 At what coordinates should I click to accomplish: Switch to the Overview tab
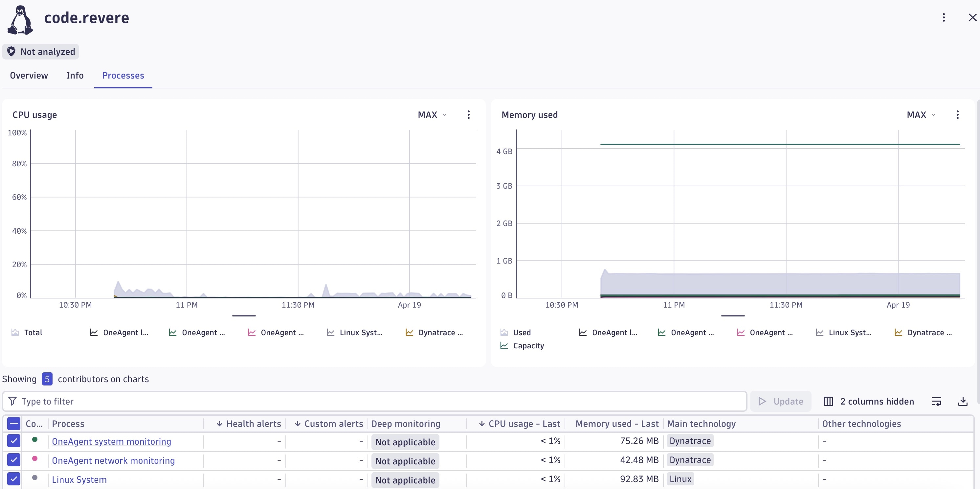coord(29,75)
